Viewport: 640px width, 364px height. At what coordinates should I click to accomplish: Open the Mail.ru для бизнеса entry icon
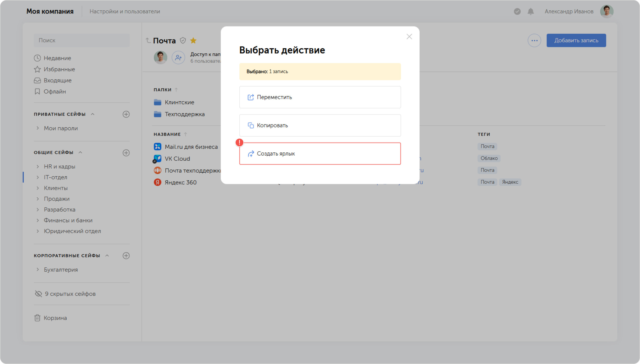[157, 147]
